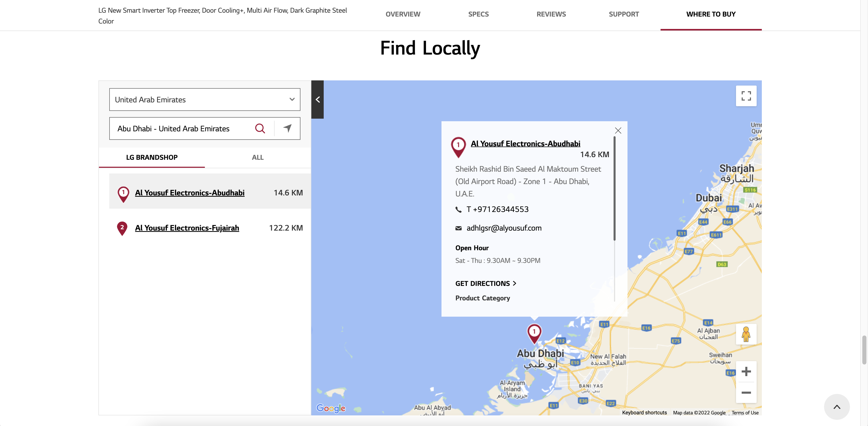
Task: Zoom out on the map
Action: coord(746,393)
